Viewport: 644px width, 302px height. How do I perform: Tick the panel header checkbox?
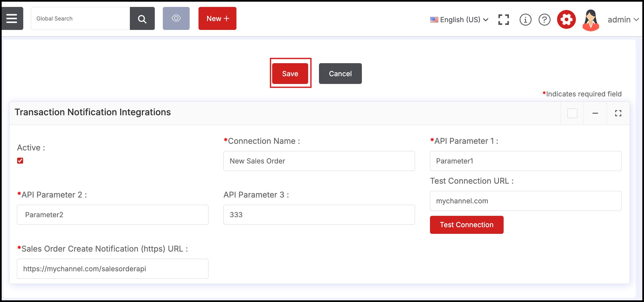(x=572, y=113)
